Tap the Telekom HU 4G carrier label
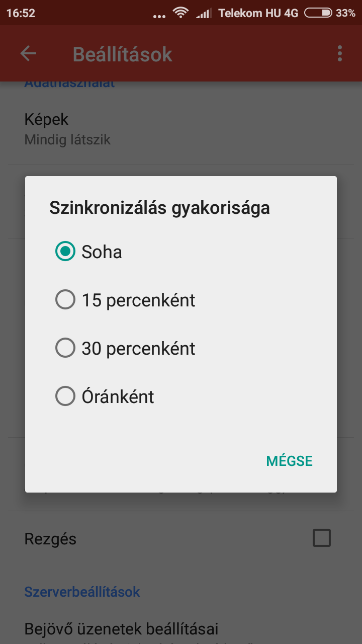This screenshot has height=644, width=362. (258, 13)
